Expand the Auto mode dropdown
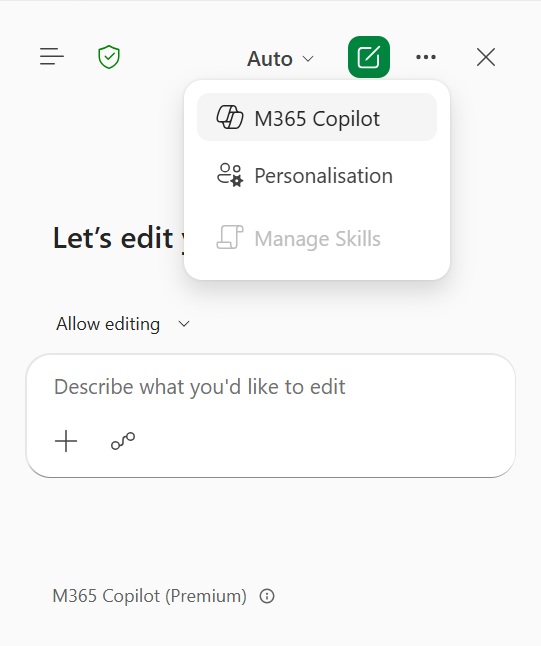 pyautogui.click(x=280, y=59)
